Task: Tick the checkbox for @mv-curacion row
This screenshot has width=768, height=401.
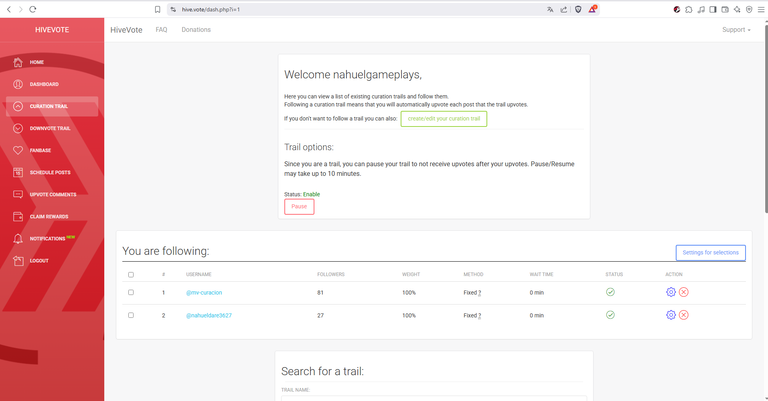Action: coord(131,292)
